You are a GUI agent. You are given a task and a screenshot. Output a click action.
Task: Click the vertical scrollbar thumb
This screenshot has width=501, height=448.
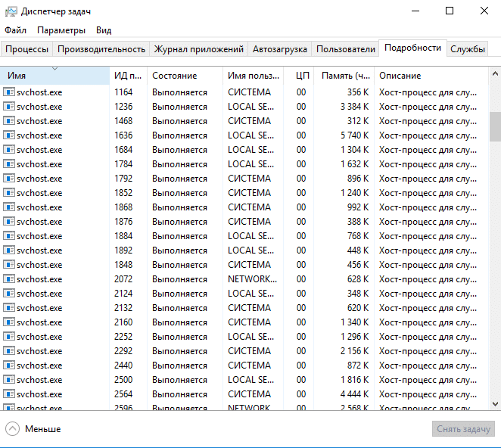[495, 126]
